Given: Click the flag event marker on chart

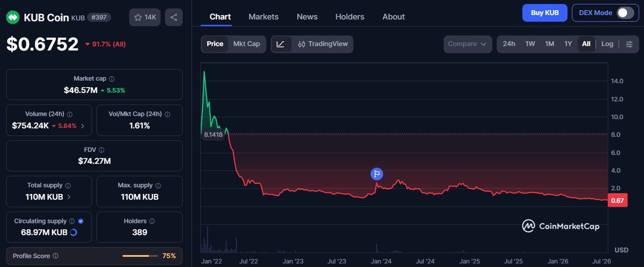Looking at the screenshot, I should (x=377, y=174).
